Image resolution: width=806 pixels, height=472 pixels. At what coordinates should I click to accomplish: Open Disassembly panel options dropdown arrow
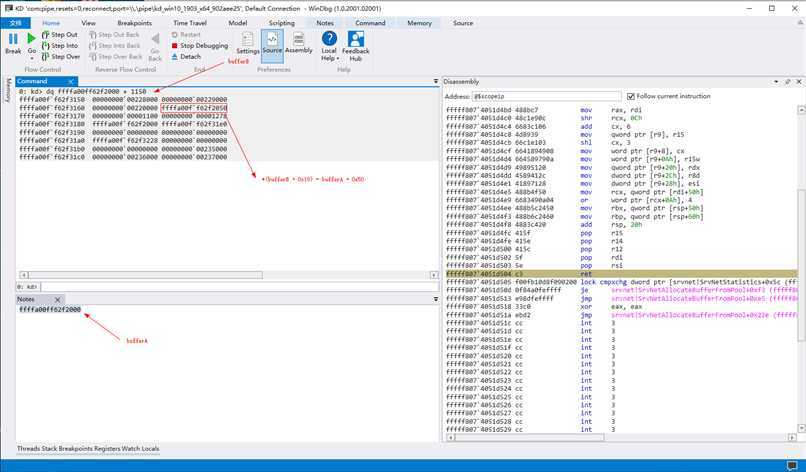click(776, 82)
